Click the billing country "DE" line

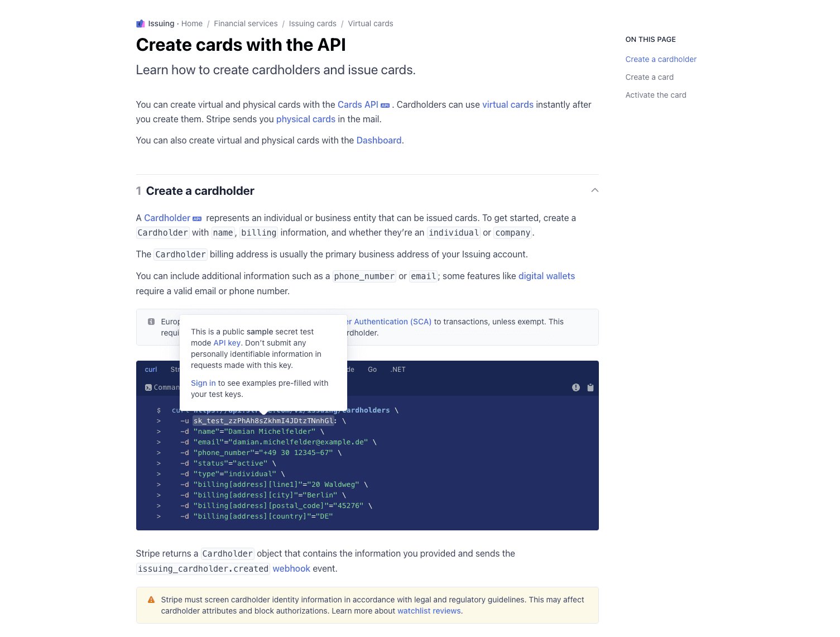[263, 516]
